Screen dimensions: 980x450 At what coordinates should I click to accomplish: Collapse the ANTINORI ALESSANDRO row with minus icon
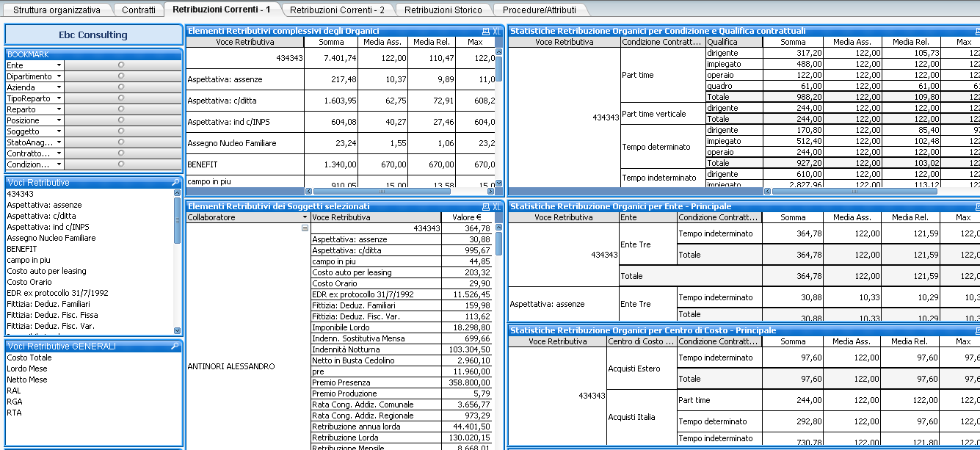tap(305, 228)
